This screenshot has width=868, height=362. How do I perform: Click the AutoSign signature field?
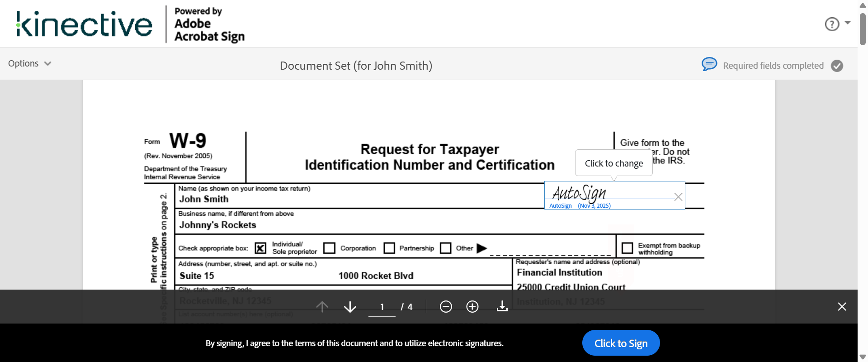point(615,195)
